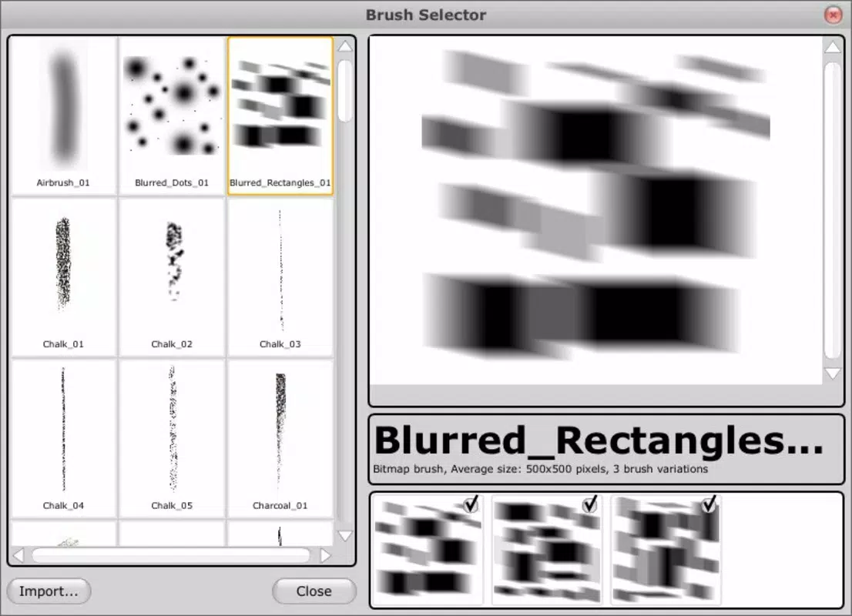Click the Close button
The width and height of the screenshot is (852, 616).
coord(314,591)
